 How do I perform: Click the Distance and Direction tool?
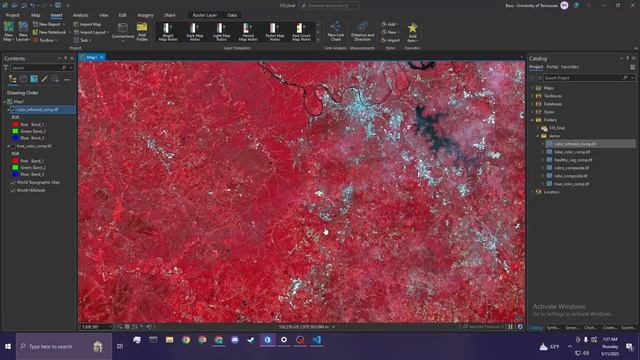tap(362, 31)
